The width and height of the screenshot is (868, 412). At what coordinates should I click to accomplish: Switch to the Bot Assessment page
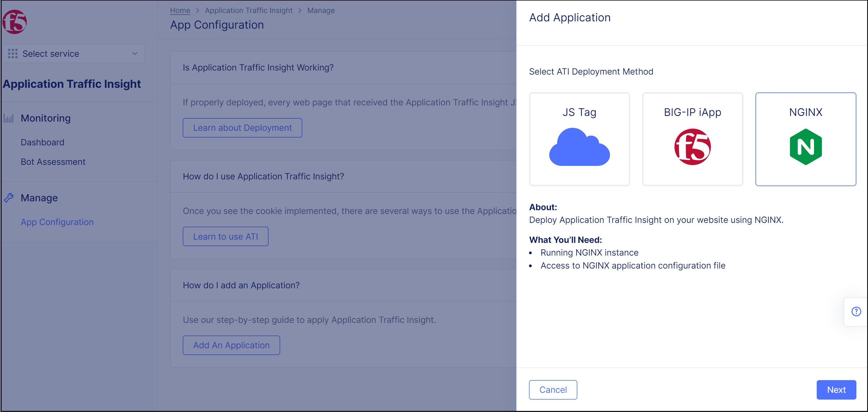(x=53, y=162)
